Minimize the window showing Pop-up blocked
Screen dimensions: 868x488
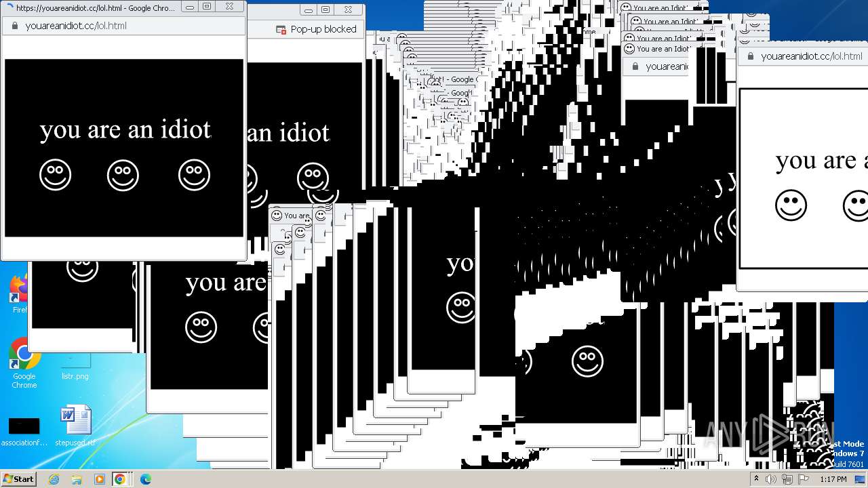tap(309, 9)
